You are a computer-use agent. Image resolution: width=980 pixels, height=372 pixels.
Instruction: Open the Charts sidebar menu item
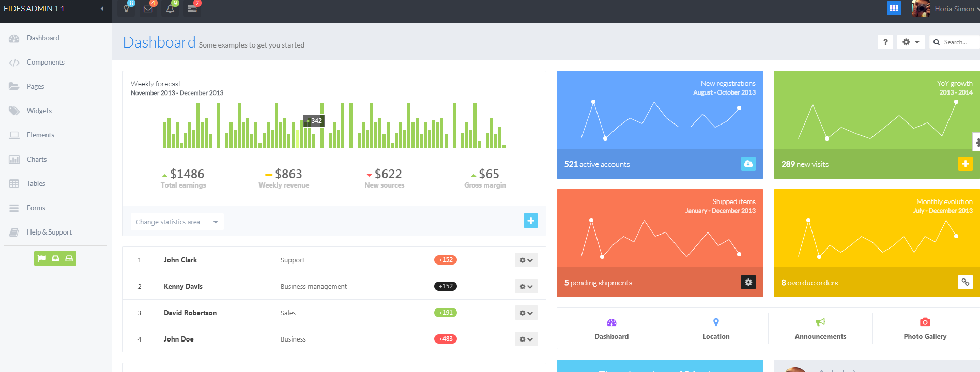pos(37,159)
